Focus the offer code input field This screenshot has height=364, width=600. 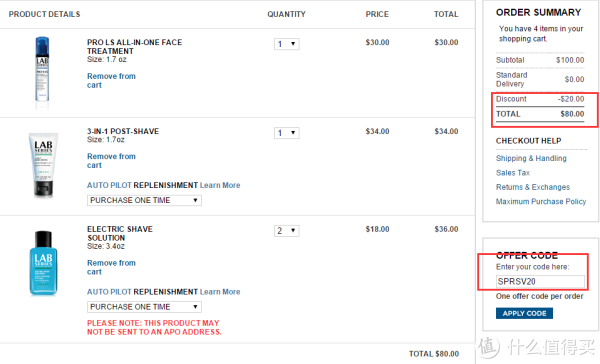540,281
